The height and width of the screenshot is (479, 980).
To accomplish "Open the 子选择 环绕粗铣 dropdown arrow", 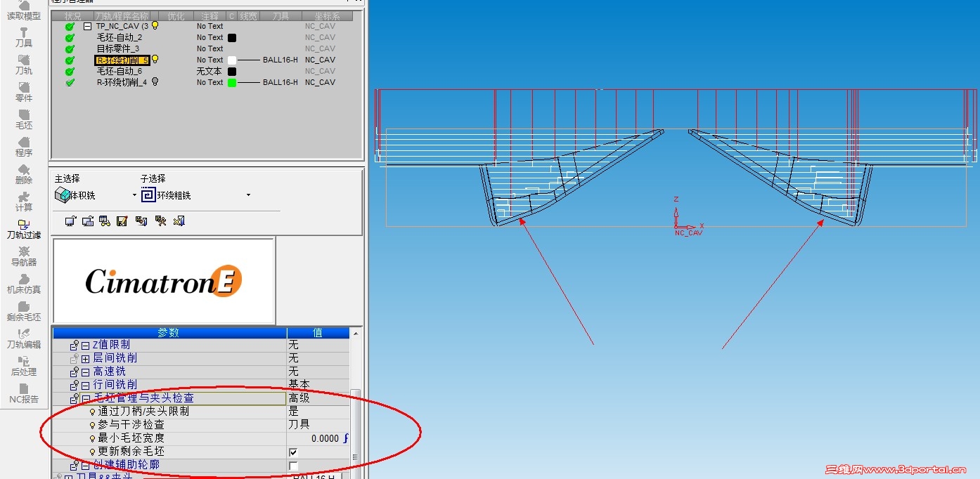I will point(248,195).
